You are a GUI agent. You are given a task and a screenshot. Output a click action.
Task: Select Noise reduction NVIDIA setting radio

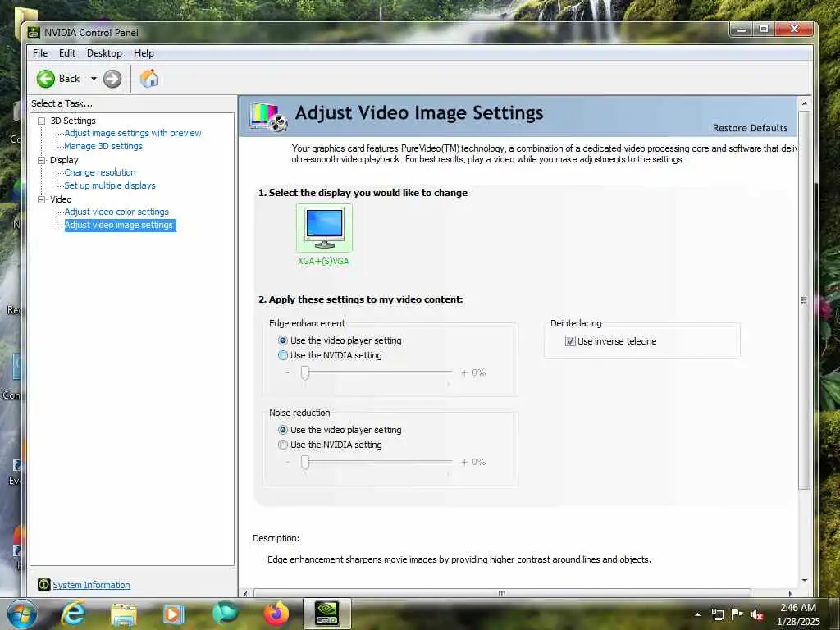click(283, 445)
